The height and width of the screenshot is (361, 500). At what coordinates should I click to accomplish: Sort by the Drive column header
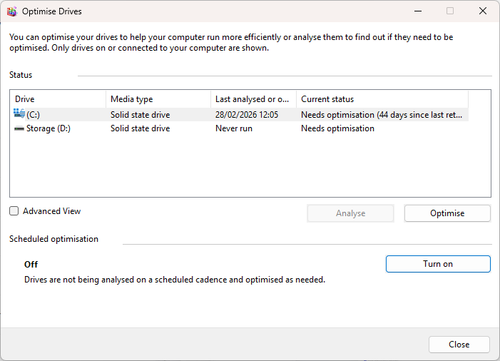pos(58,99)
